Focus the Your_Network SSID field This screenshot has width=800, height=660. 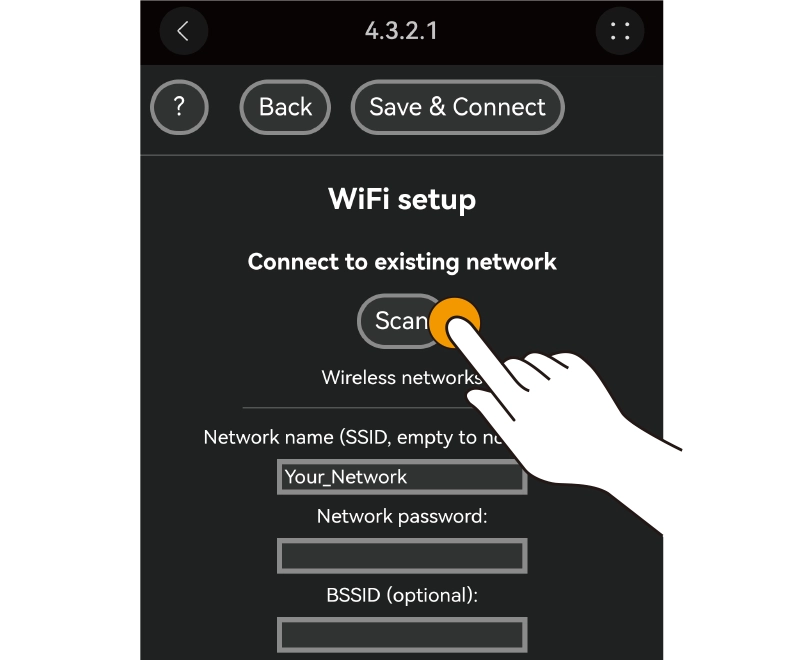click(x=402, y=477)
